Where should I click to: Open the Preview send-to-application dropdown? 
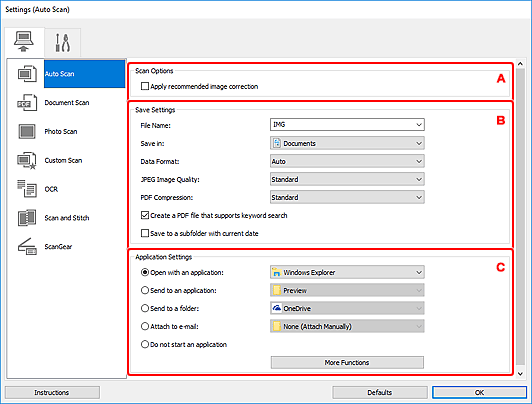[347, 290]
